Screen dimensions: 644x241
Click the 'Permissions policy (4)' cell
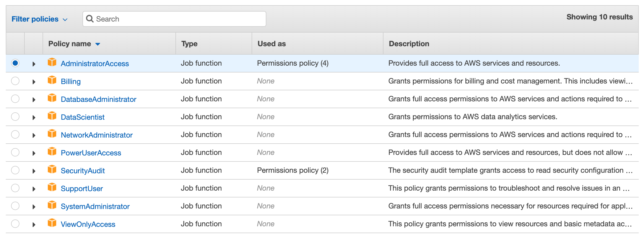(293, 63)
